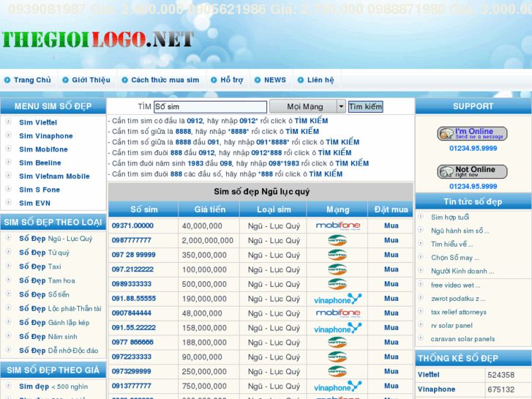
Task: Click the Vinaphone logo in 091.88.55555 row
Action: click(338, 299)
